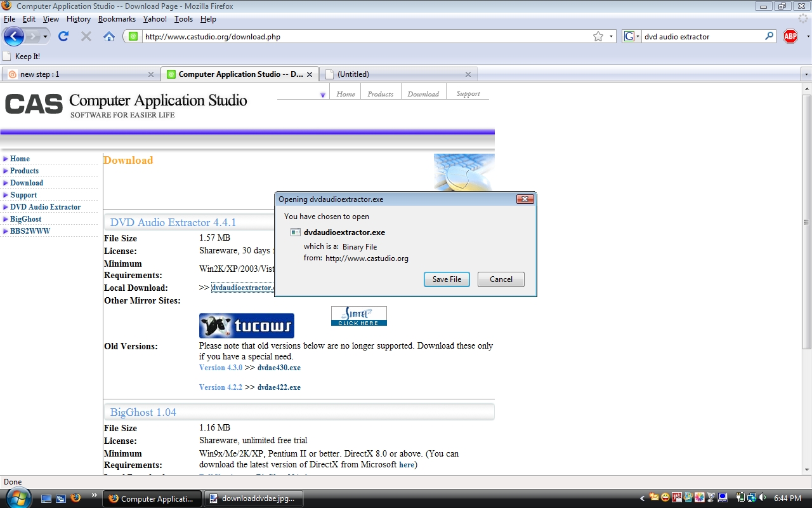Viewport: 812px width, 508px height.
Task: Click the forward navigation arrow
Action: coord(33,36)
